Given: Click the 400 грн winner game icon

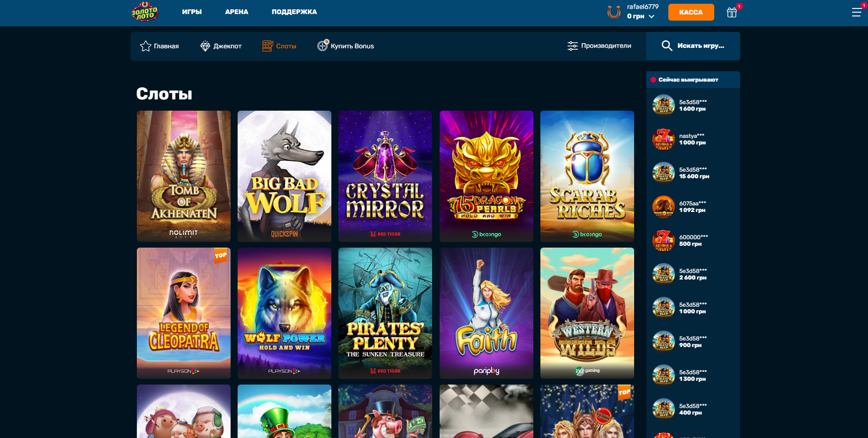Looking at the screenshot, I should 664,409.
